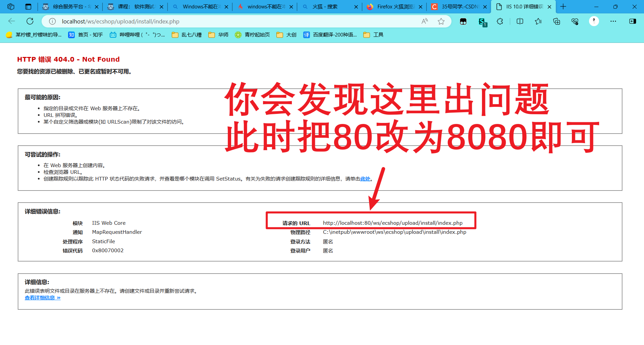The width and height of the screenshot is (644, 345).
Task: Toggle the sidebar icon at far right
Action: pyautogui.click(x=633, y=21)
